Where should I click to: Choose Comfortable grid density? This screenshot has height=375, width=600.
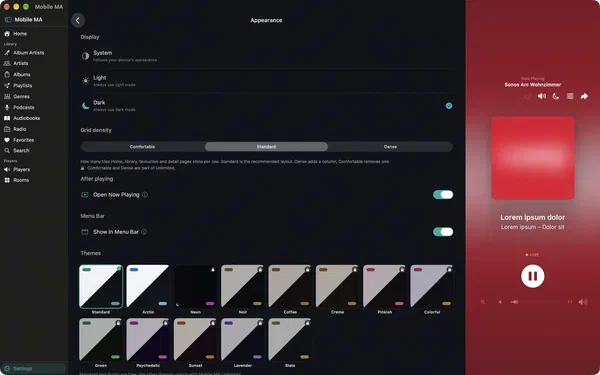[x=142, y=147]
